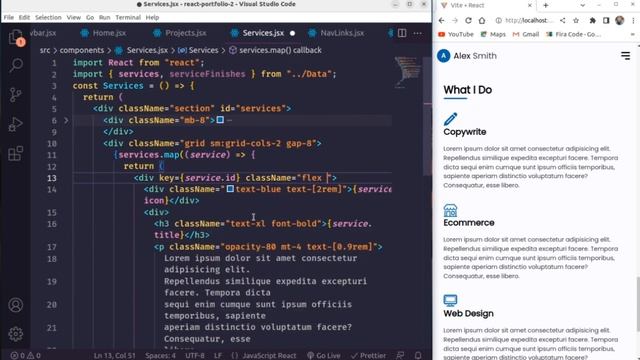Click the code minimap overview
This screenshot has width=640, height=360.
[407, 72]
